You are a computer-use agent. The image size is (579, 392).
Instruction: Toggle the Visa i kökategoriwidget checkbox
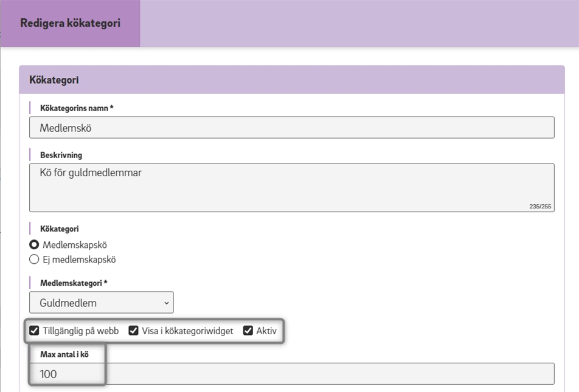[133, 331]
